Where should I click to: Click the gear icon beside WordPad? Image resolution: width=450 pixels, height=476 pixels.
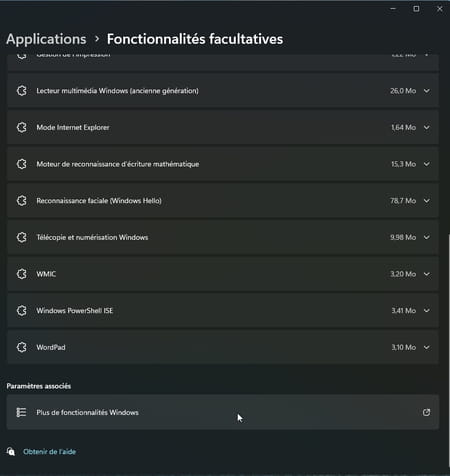coord(22,347)
